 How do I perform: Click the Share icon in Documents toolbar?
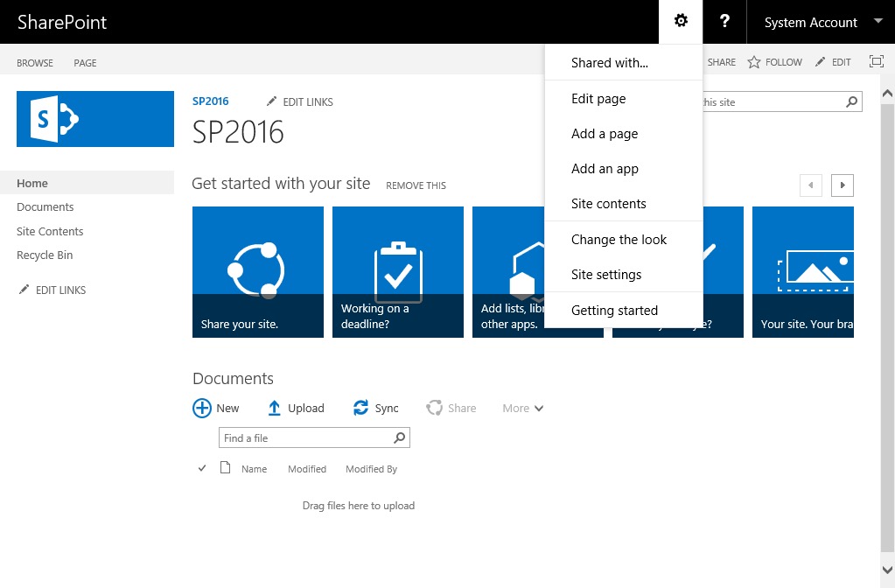point(434,408)
